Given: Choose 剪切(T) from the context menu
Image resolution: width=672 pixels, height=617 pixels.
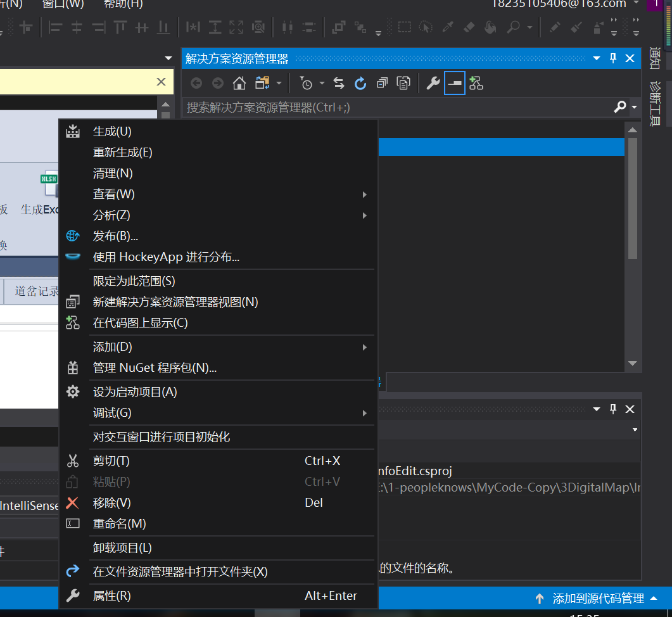Looking at the screenshot, I should (x=219, y=461).
